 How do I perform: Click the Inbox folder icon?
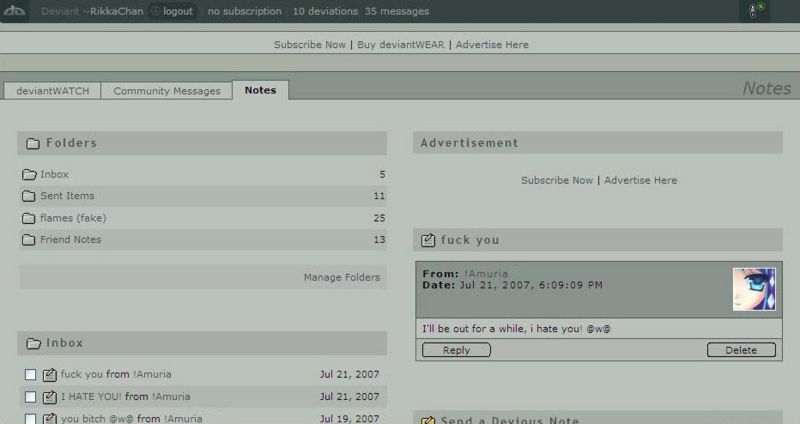pos(29,175)
